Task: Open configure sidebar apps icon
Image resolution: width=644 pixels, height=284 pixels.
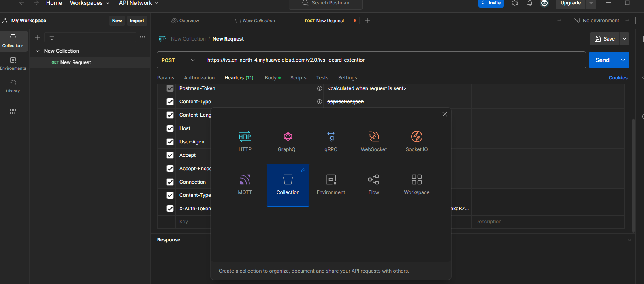Action: (13, 111)
